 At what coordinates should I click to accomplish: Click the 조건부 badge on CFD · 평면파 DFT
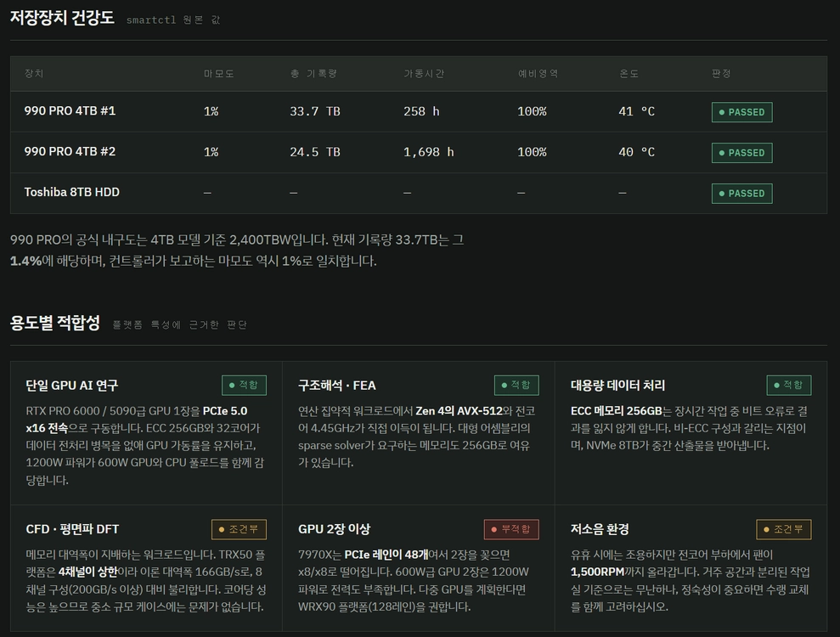[239, 529]
